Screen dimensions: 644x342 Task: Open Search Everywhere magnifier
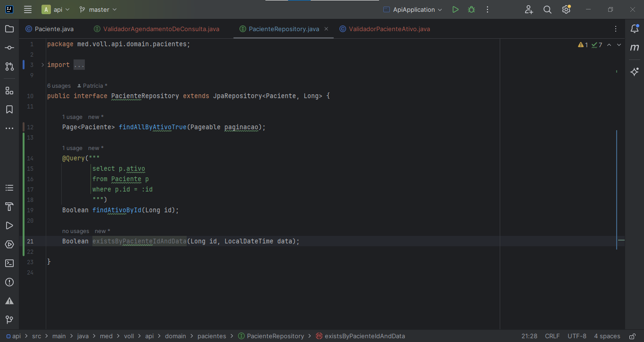547,9
